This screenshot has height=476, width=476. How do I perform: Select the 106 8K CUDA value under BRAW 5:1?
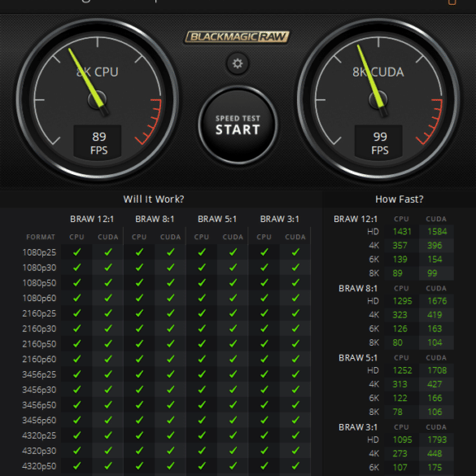coord(435,412)
